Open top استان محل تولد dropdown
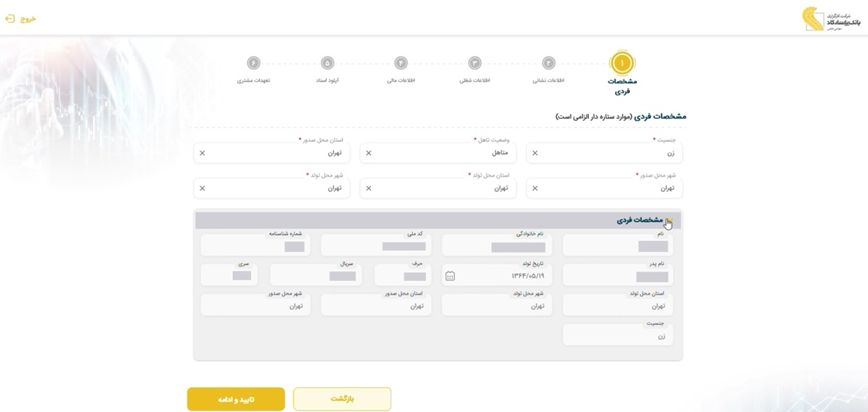The height and width of the screenshot is (412, 868). tap(438, 188)
